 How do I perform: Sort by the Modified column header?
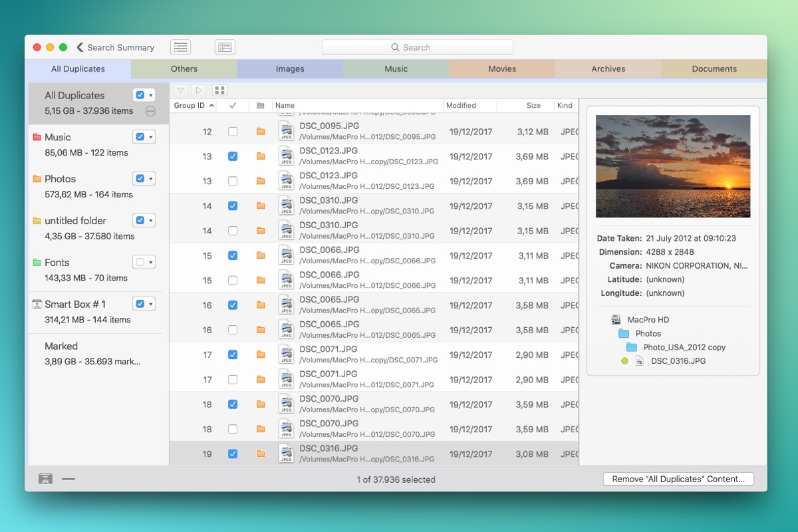pos(470,105)
